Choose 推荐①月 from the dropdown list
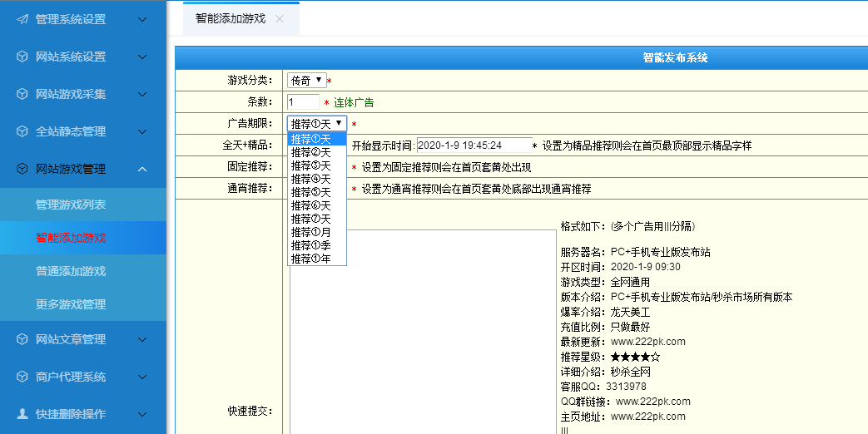 [316, 232]
